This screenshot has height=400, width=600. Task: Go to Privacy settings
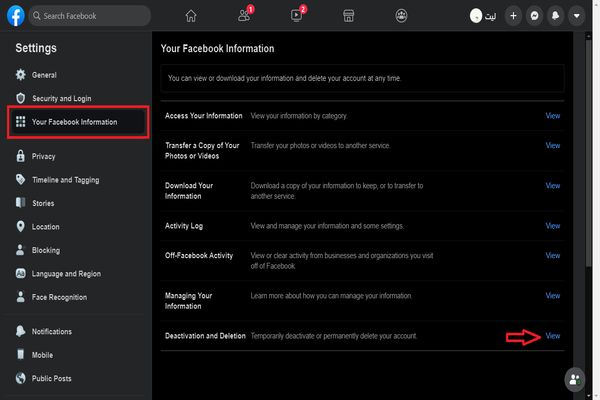click(44, 156)
